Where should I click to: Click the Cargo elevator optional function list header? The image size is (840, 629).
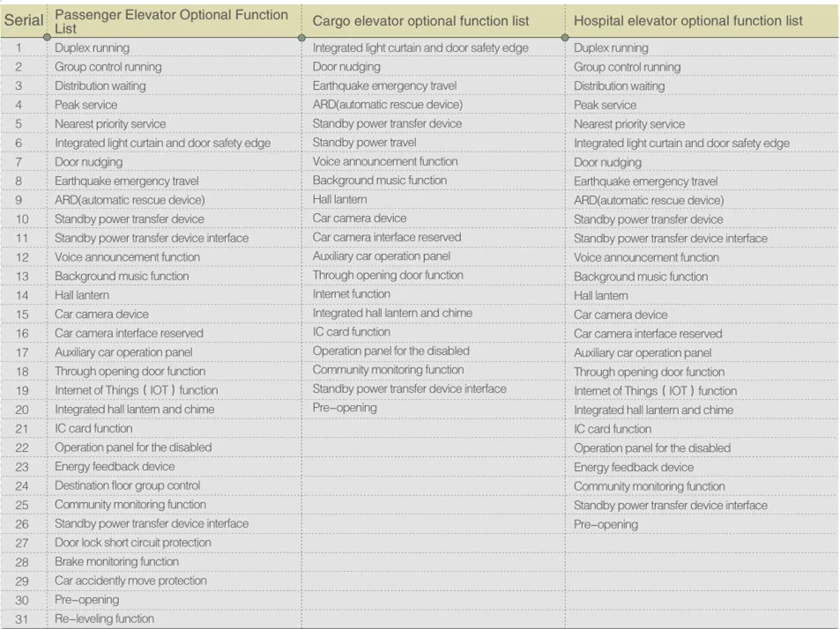(420, 20)
